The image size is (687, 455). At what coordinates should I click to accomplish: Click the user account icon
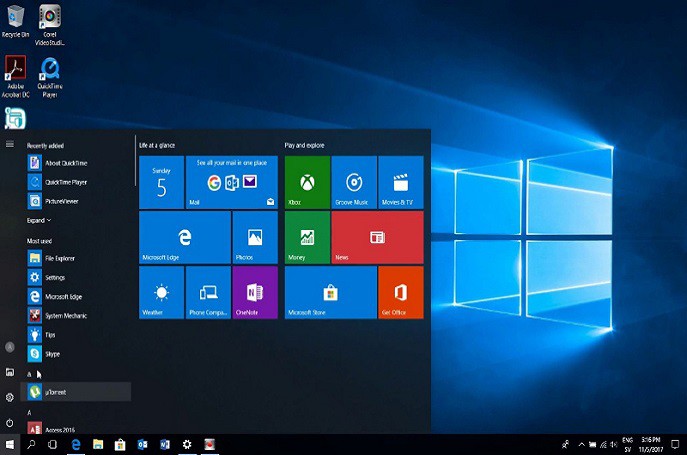click(x=10, y=347)
